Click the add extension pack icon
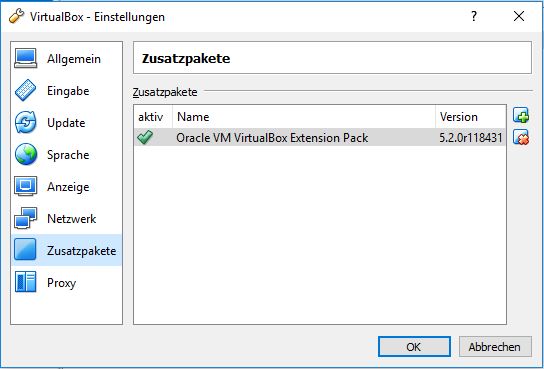This screenshot has height=369, width=544. point(521,115)
